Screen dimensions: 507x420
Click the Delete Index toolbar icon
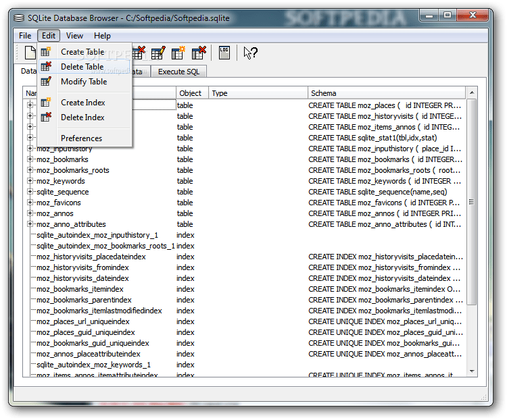tap(199, 53)
